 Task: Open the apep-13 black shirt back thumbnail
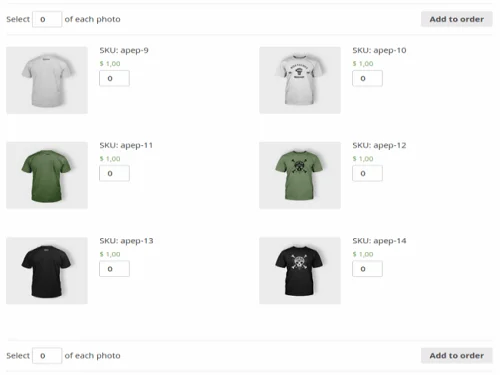[x=47, y=271]
